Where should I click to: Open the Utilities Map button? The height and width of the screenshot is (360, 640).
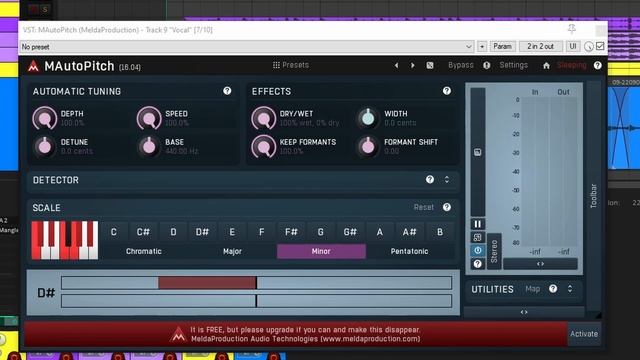point(533,289)
